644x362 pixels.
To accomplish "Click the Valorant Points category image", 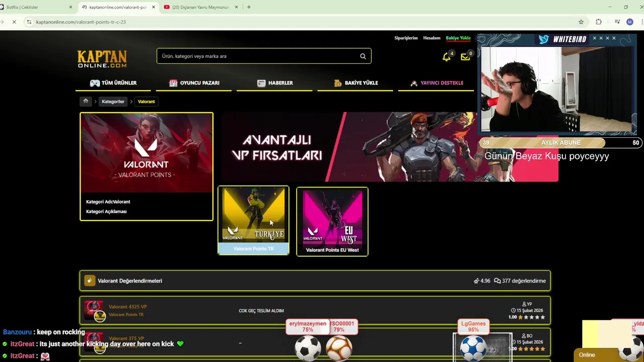I will [x=146, y=153].
